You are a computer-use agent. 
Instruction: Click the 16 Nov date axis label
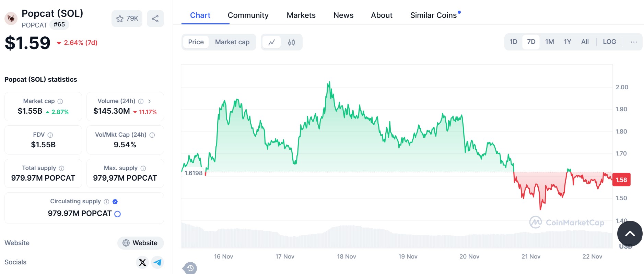(x=223, y=257)
